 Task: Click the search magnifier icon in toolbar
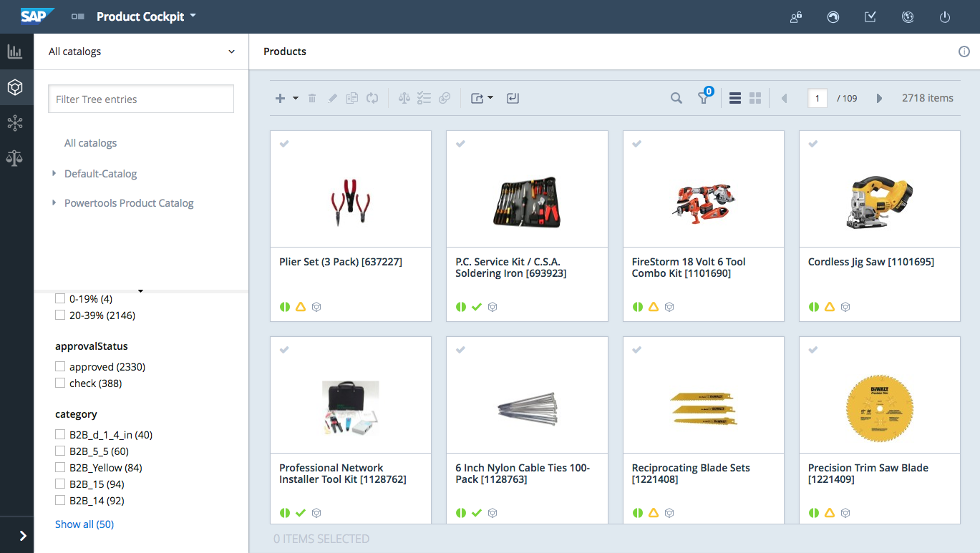(676, 99)
